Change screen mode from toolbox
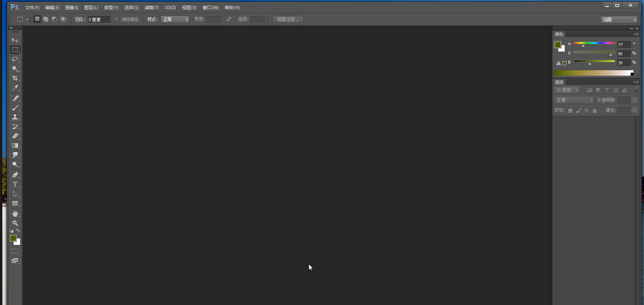Image resolution: width=644 pixels, height=305 pixels. tap(15, 261)
